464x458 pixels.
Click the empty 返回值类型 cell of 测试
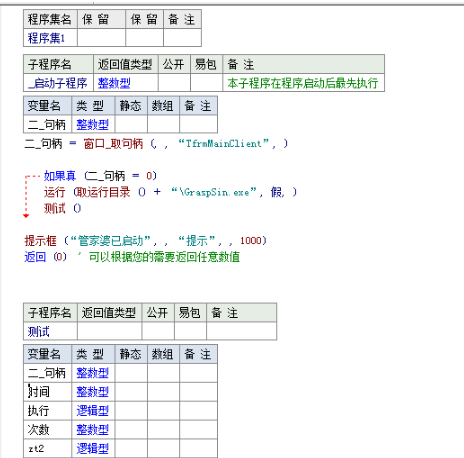[x=109, y=331]
